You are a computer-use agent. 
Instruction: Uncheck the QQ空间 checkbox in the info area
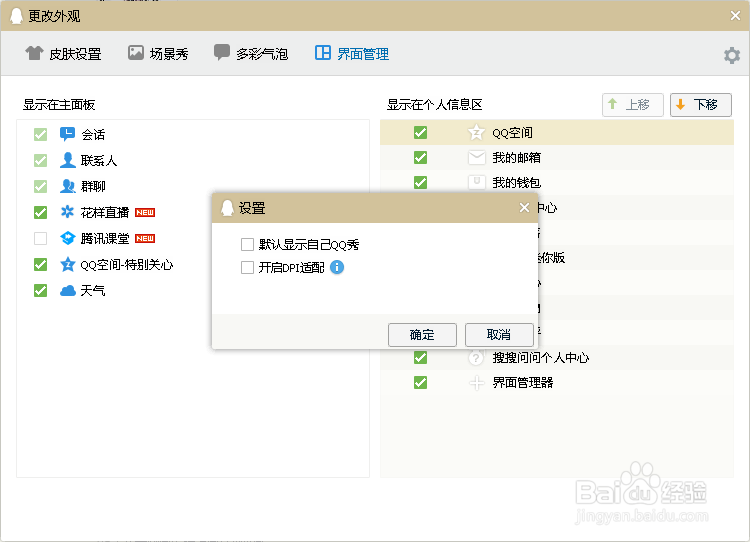point(420,133)
